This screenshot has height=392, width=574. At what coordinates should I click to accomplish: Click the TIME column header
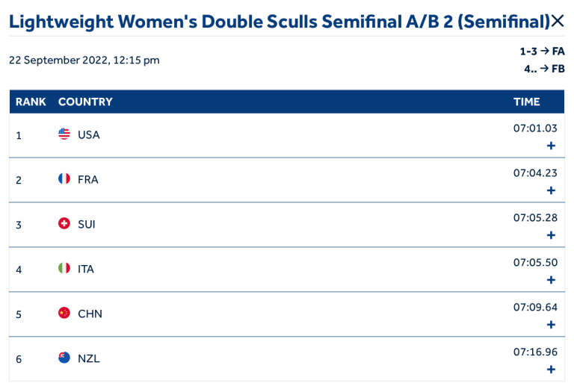point(526,102)
